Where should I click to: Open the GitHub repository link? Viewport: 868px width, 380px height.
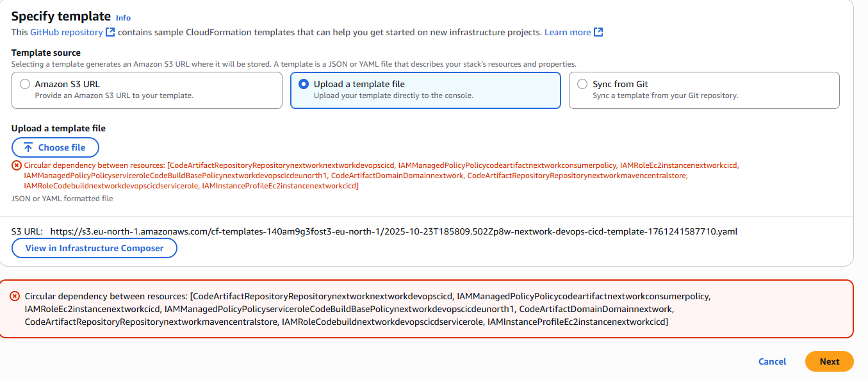pos(67,32)
